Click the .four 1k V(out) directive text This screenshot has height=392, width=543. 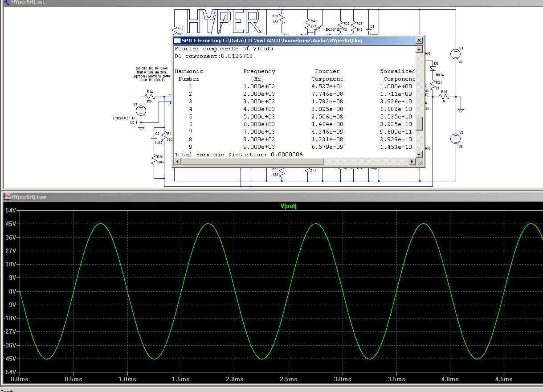pyautogui.click(x=152, y=80)
